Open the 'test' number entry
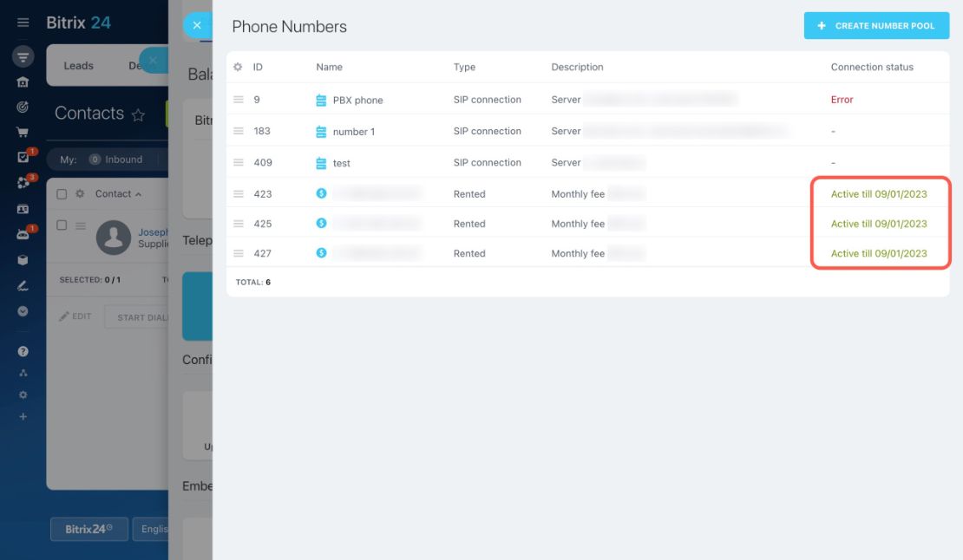This screenshot has height=560, width=963. 342,163
